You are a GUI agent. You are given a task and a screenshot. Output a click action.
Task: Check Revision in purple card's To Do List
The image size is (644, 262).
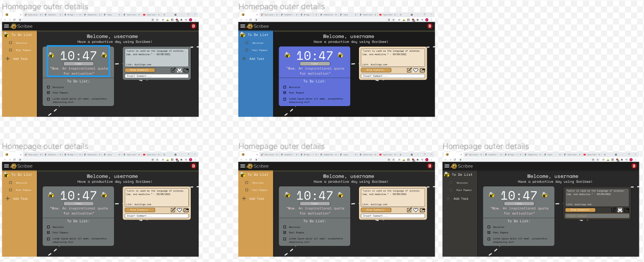click(x=285, y=87)
